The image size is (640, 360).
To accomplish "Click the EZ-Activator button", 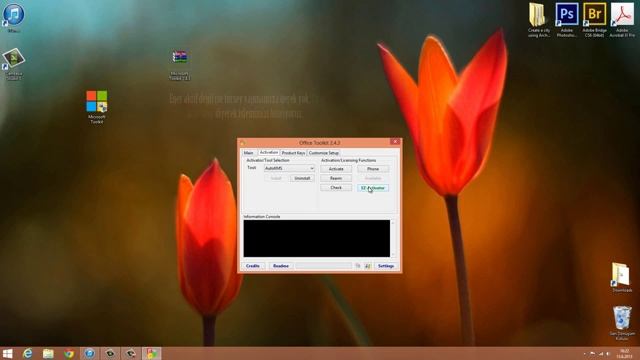I will [373, 188].
